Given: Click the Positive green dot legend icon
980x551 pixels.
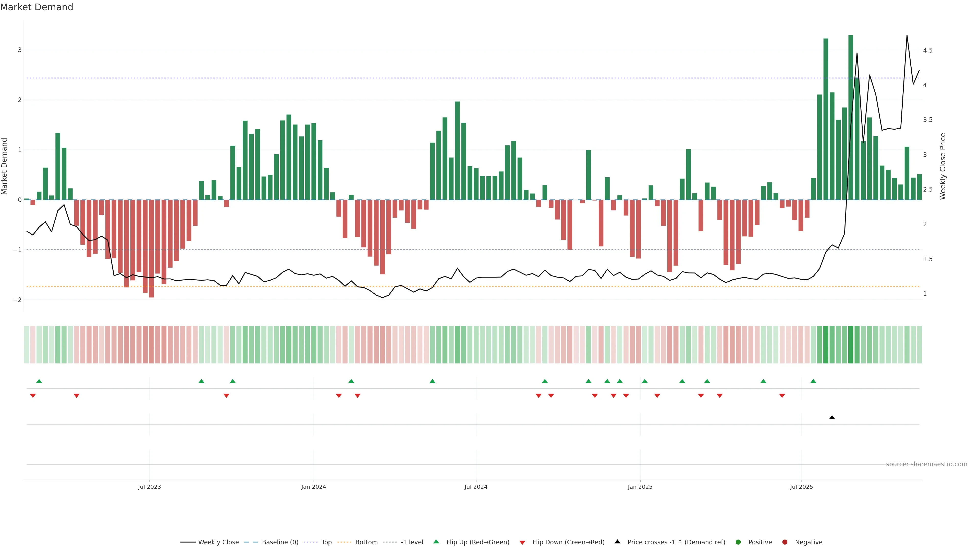Looking at the screenshot, I should 738,542.
